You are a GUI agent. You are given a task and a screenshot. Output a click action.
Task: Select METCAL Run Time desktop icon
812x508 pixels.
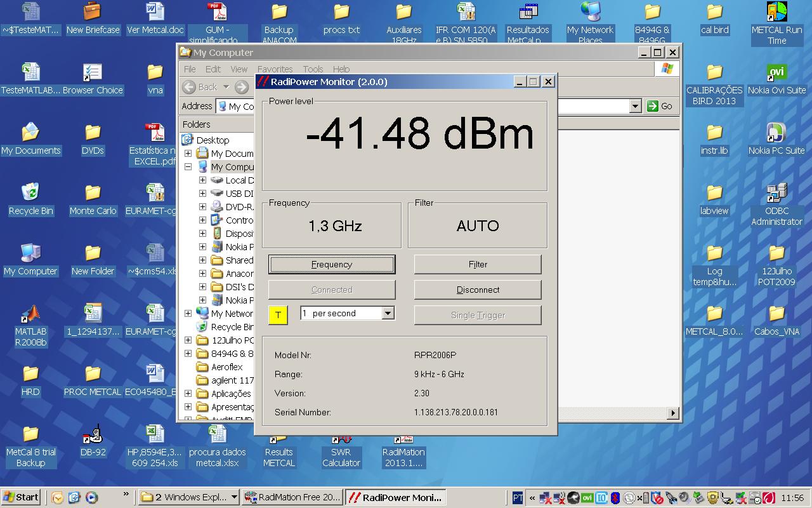[776, 22]
